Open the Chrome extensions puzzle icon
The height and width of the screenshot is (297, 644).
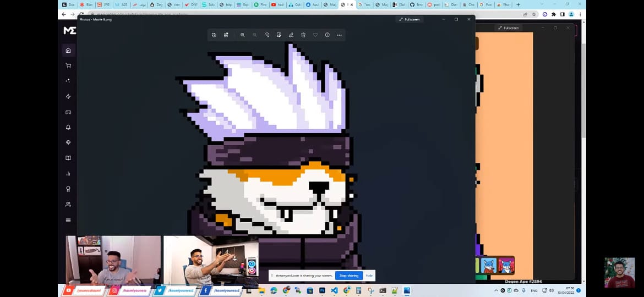pos(554,14)
